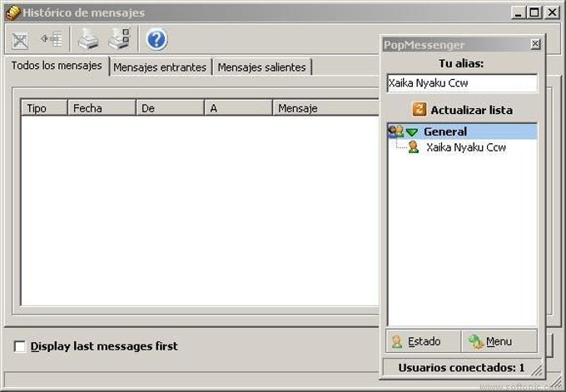This screenshot has width=566, height=392.
Task: Click the export list toolbar icon
Action: [52, 39]
